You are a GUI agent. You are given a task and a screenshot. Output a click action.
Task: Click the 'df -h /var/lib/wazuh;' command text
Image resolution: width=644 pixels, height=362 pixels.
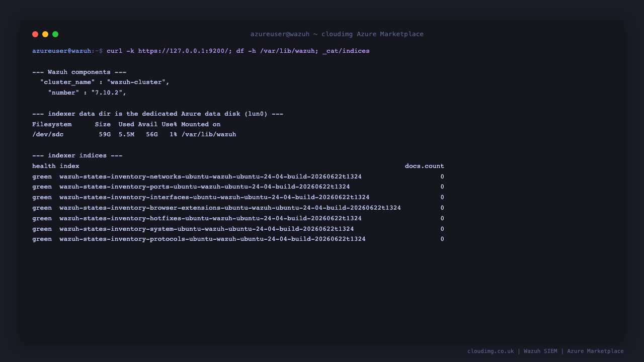(x=278, y=51)
